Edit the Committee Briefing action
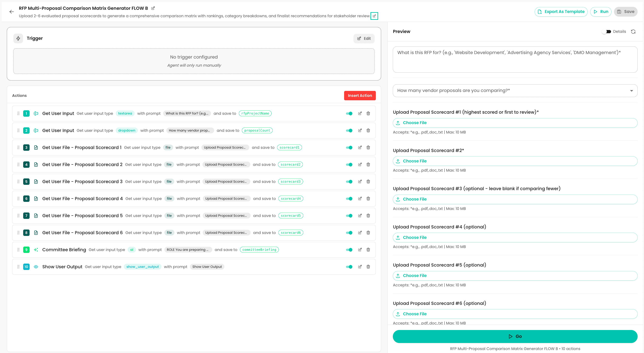Viewport: 644px width, 353px height. tap(360, 250)
